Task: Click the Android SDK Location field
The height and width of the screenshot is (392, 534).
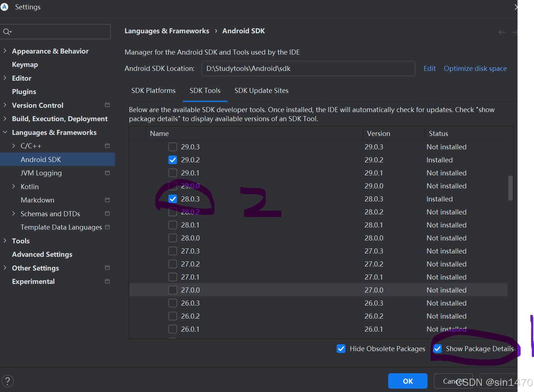Action: pyautogui.click(x=308, y=68)
